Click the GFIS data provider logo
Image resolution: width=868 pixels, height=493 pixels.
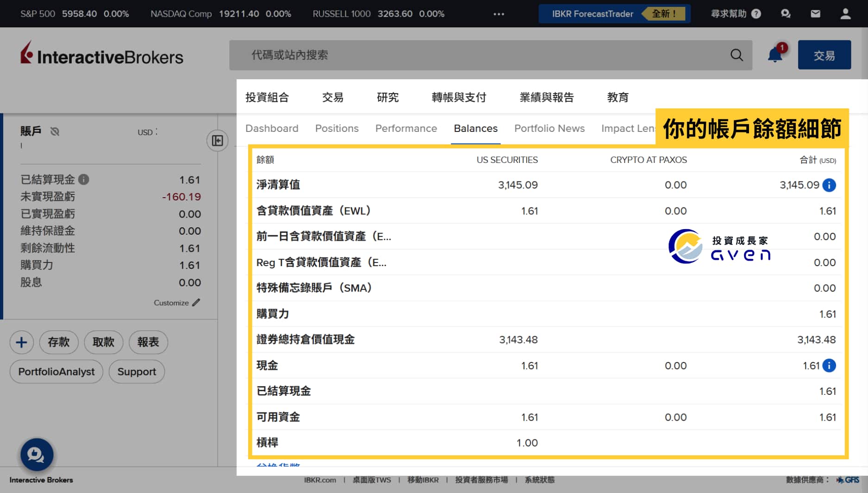click(x=848, y=480)
